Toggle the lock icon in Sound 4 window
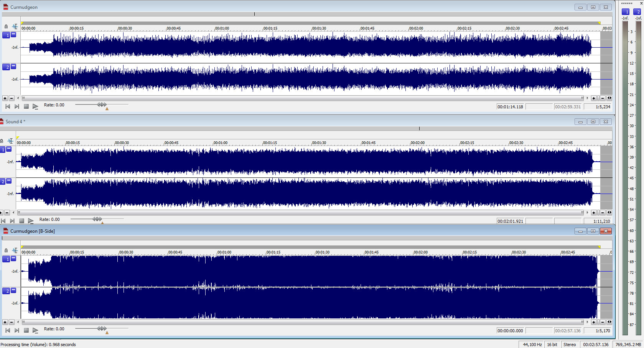Viewport: 644px width, 348px height. pos(2,141)
